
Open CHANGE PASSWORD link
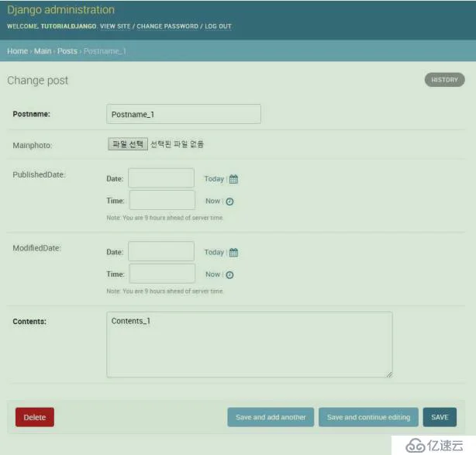167,26
